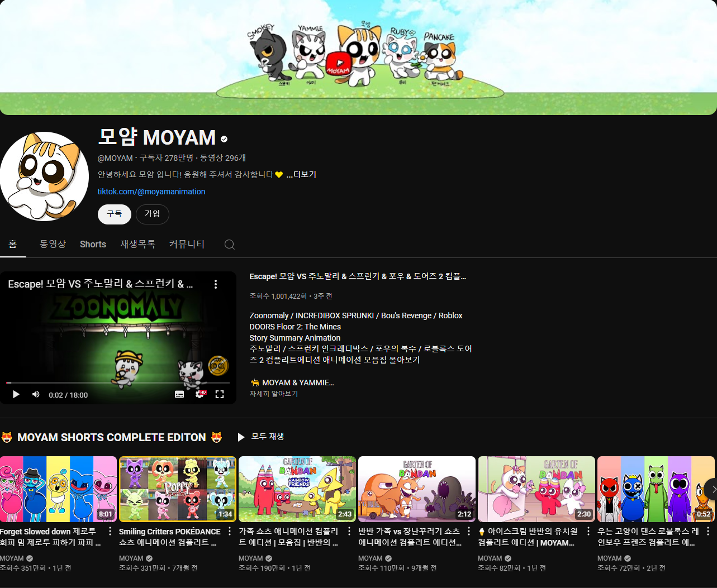Screen dimensions: 717x588
Task: Open Smiling Critters POKÉDANCE thumbnail
Action: point(178,489)
